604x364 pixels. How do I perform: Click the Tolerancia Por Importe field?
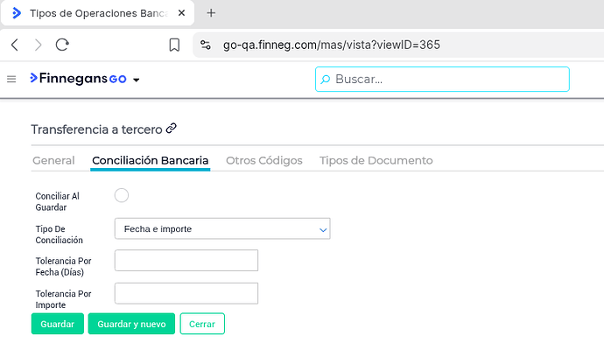(186, 293)
